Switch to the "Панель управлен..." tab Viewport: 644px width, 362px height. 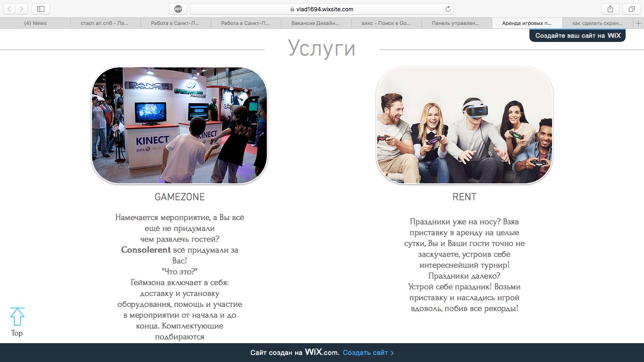456,23
